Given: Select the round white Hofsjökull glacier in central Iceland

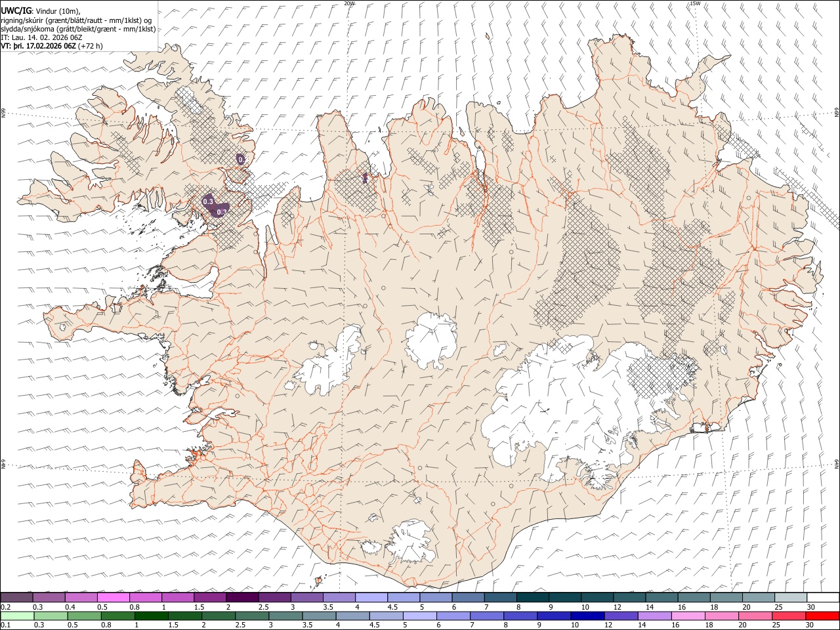Looking at the screenshot, I should (x=430, y=340).
